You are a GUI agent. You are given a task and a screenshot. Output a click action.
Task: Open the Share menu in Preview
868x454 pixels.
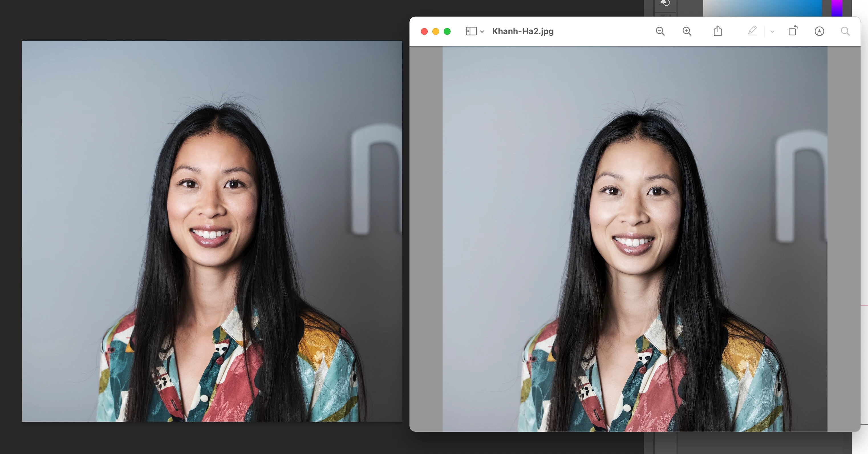pos(718,31)
